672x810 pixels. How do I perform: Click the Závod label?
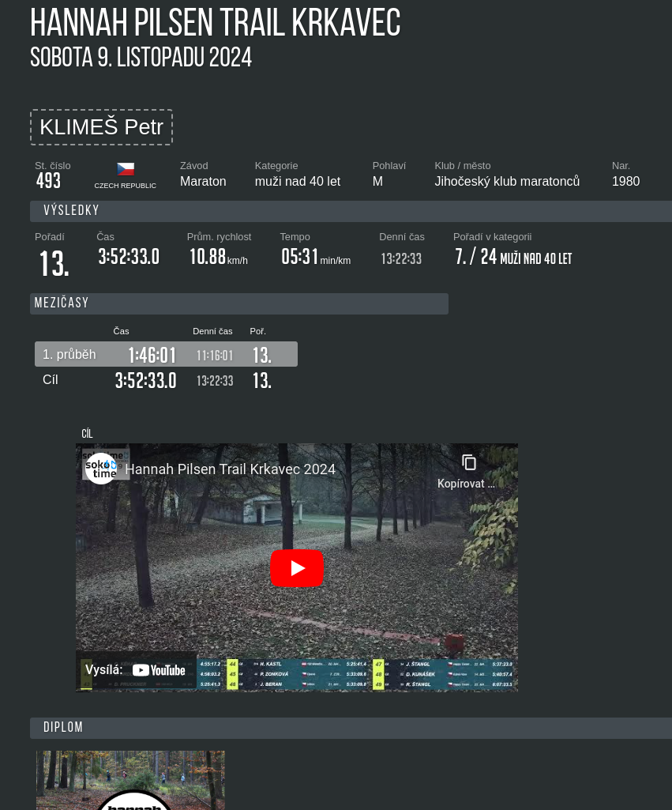click(x=194, y=166)
